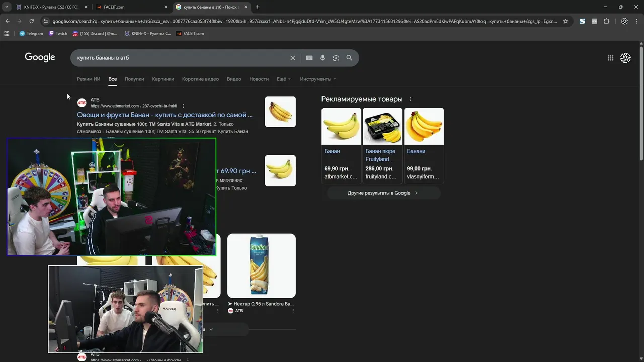
Task: Open the Chrome profile avatar
Action: 624,21
